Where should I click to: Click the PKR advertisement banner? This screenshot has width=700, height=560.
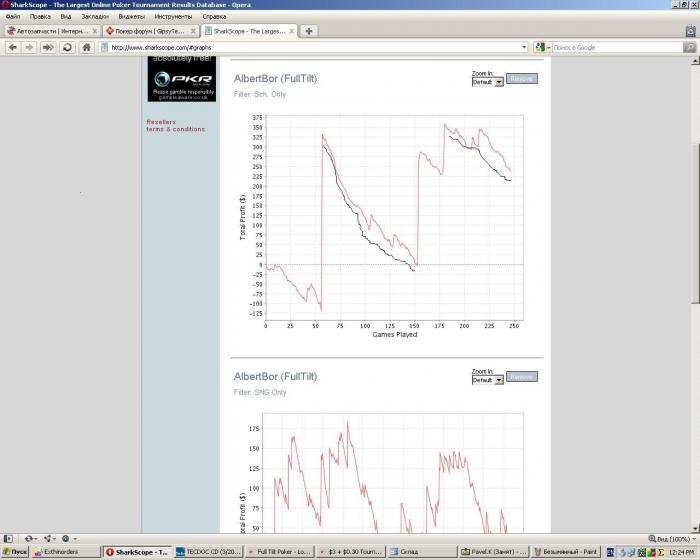pyautogui.click(x=182, y=79)
